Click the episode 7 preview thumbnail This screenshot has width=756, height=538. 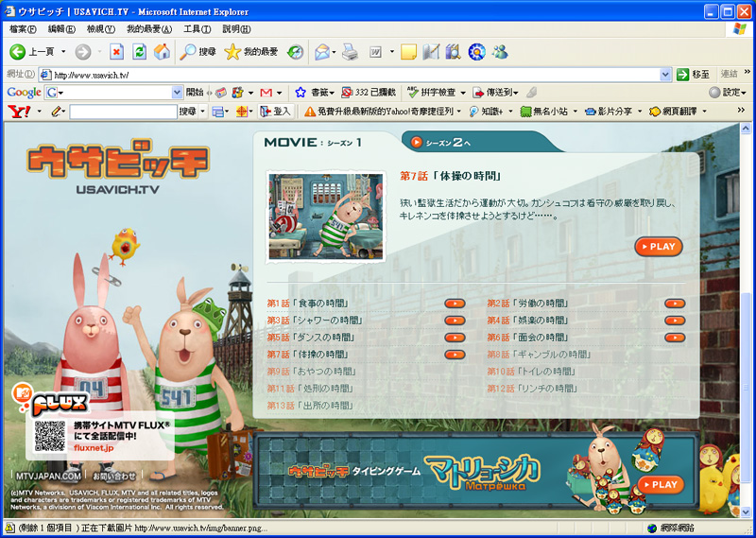325,216
